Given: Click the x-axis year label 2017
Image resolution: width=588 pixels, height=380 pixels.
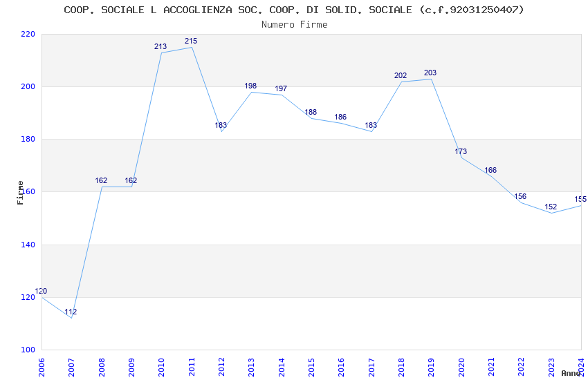Looking at the screenshot, I should 371,368.
